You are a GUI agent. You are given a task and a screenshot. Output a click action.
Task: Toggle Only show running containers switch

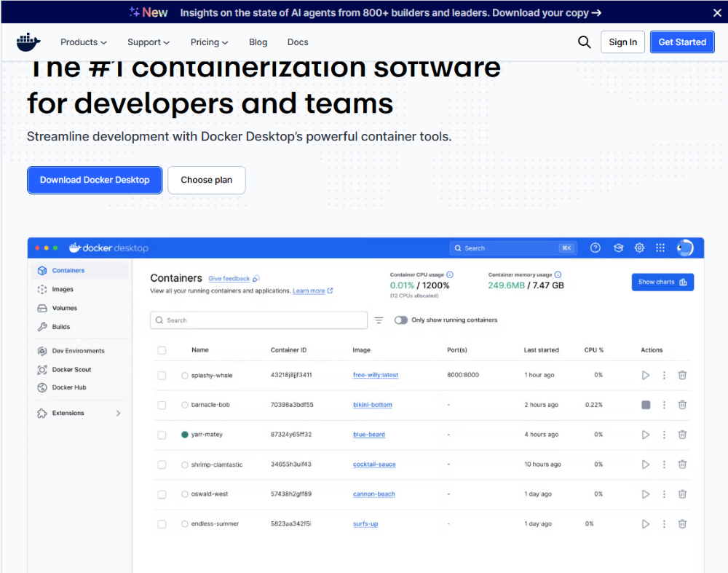401,320
